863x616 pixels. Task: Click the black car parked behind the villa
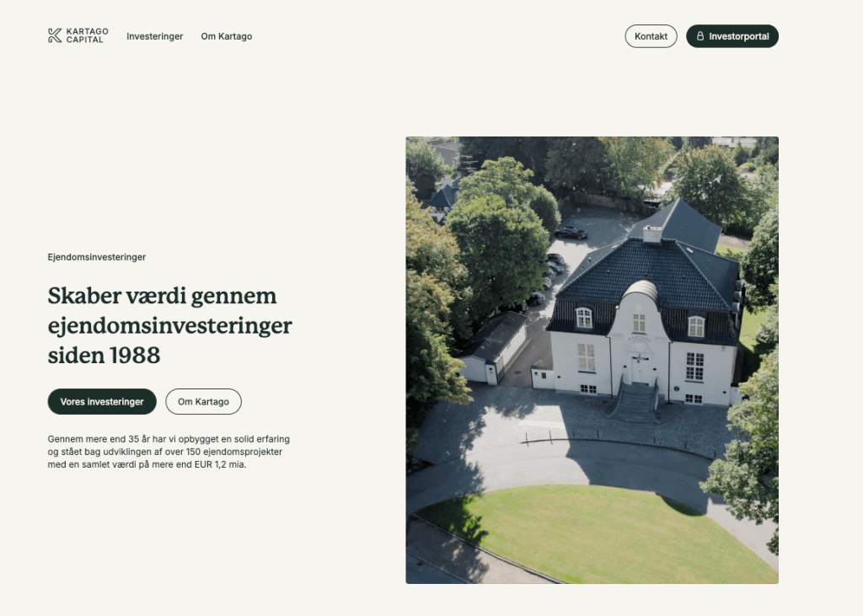[x=571, y=233]
